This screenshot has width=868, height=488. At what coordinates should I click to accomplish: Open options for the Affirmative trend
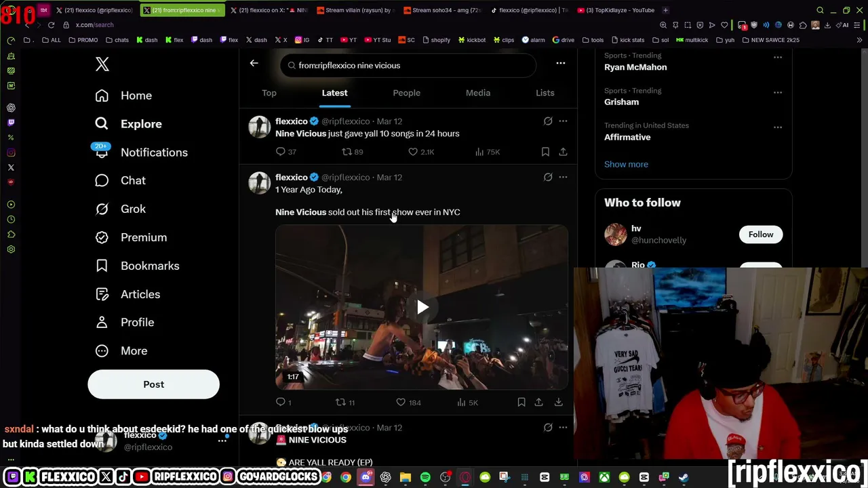(x=778, y=127)
